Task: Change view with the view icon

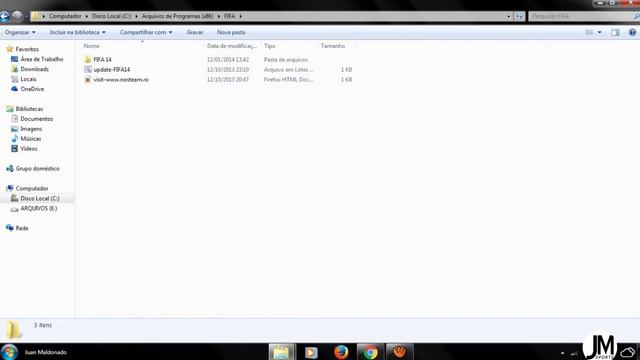Action: point(589,32)
